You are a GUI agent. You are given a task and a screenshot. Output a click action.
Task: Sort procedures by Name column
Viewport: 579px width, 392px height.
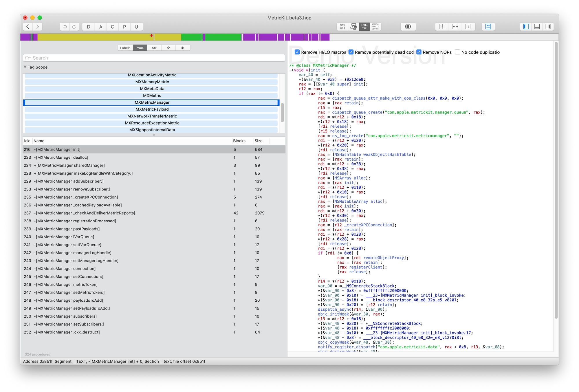pyautogui.click(x=132, y=141)
